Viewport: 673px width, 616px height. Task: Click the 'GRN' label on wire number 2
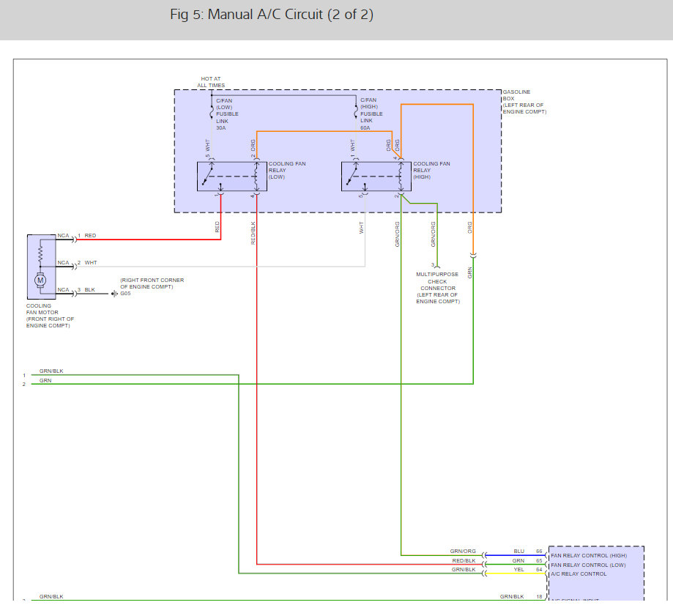click(45, 380)
